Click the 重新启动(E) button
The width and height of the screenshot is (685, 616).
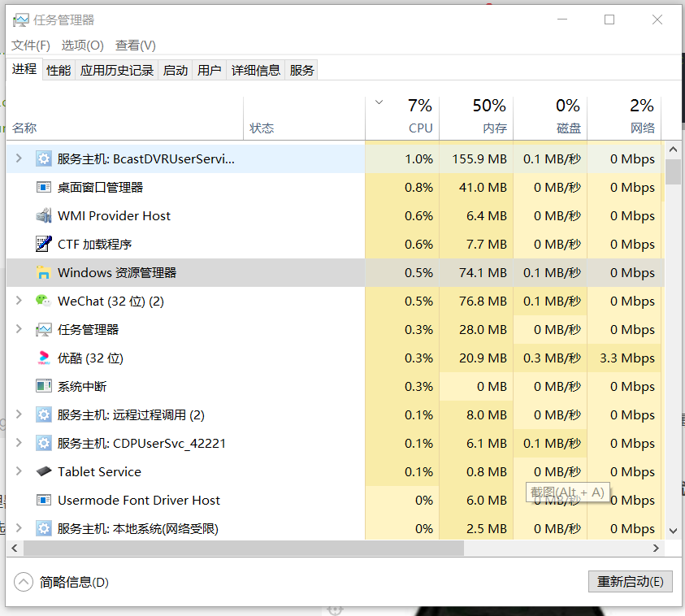(x=630, y=582)
